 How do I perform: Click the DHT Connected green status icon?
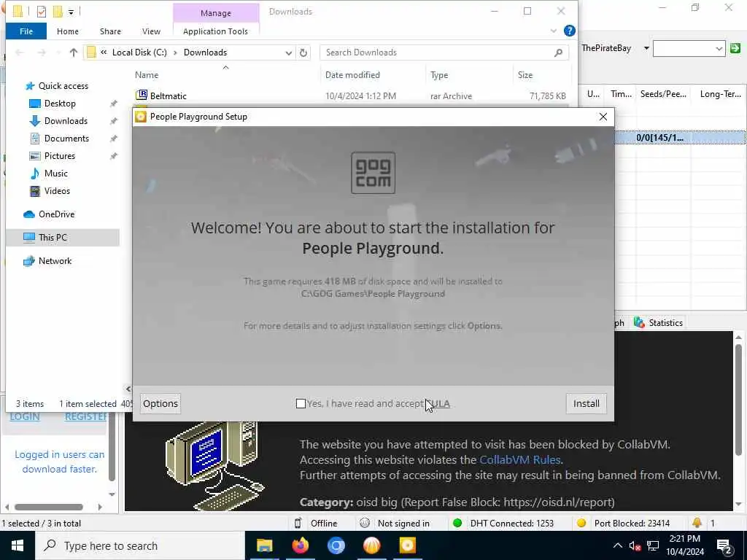(457, 524)
